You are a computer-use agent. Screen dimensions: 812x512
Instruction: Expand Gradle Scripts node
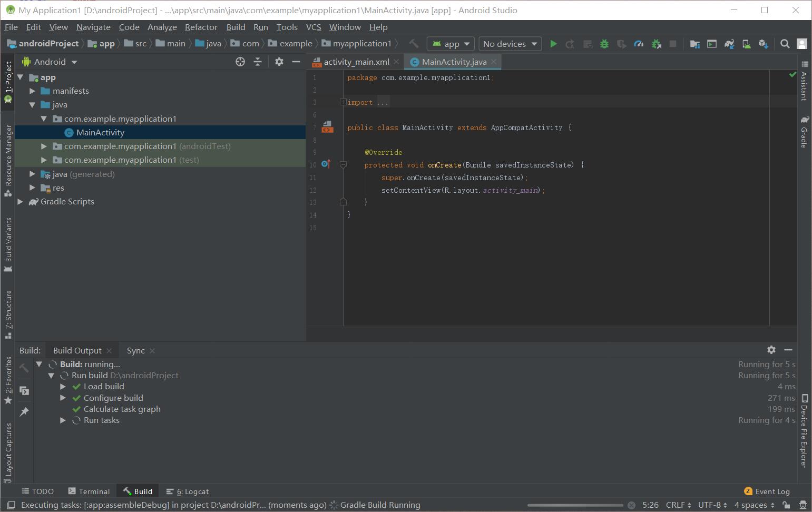pos(21,202)
